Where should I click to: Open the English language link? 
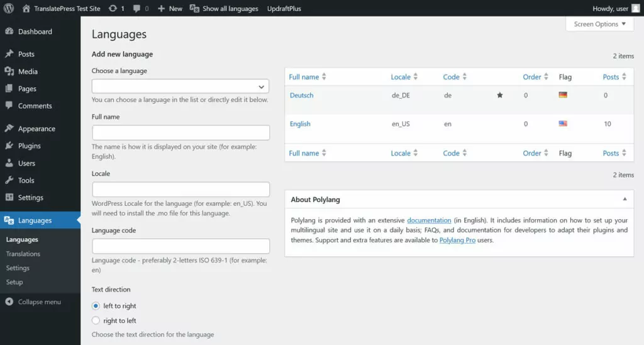300,124
